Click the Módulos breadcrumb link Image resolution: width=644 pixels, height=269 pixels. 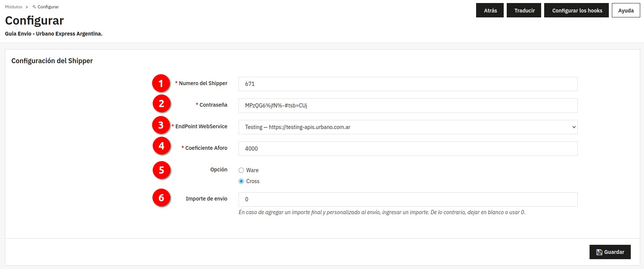pos(14,7)
